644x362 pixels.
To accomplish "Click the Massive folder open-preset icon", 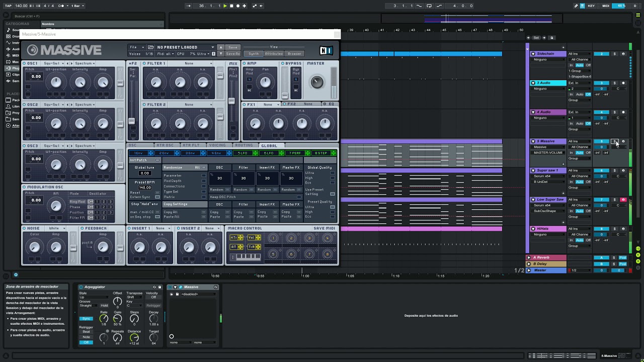I will pyautogui.click(x=151, y=47).
